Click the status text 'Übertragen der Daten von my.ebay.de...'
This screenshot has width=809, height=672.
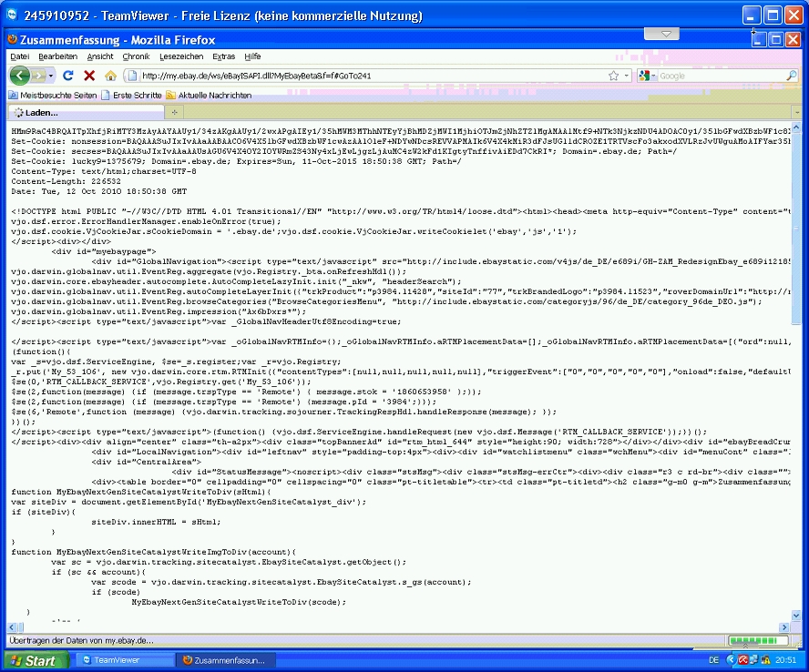coord(81,640)
